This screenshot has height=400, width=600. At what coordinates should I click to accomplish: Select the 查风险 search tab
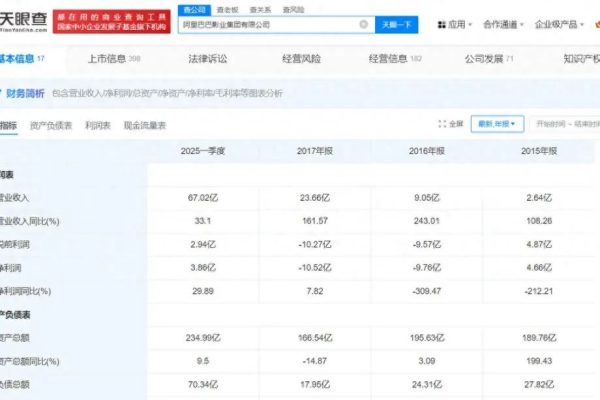coord(293,10)
